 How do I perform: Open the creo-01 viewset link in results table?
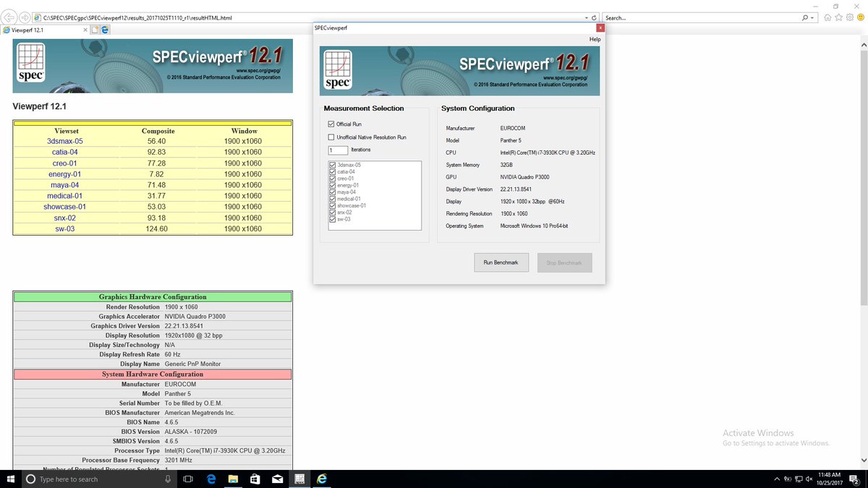tap(65, 163)
